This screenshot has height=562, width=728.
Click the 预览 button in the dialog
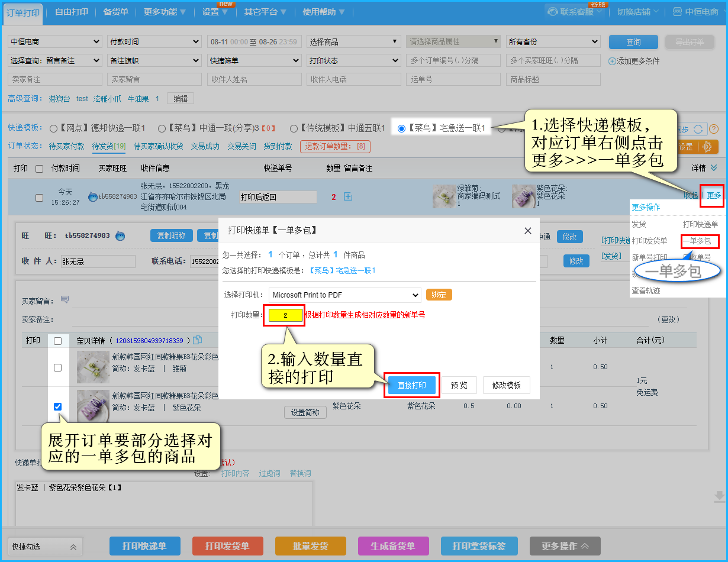pos(459,385)
